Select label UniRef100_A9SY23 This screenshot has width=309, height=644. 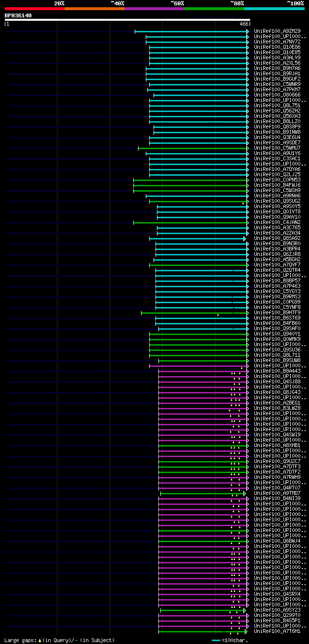277,610
